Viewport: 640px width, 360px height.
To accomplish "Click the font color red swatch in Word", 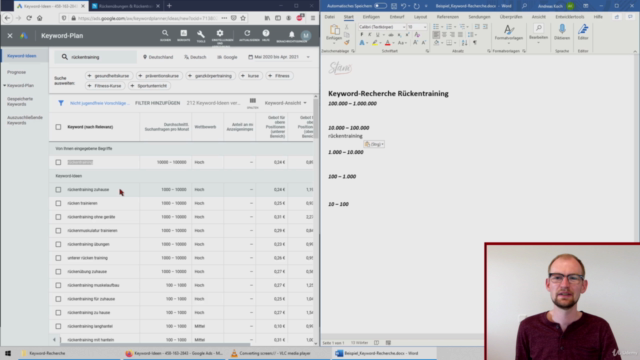I will coord(388,42).
